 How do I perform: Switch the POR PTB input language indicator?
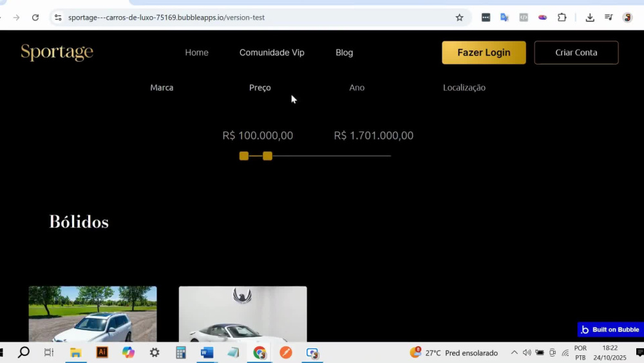point(580,352)
